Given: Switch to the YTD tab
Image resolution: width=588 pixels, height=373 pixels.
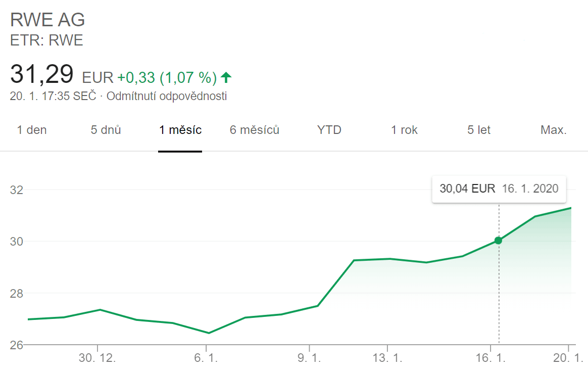Looking at the screenshot, I should [329, 130].
